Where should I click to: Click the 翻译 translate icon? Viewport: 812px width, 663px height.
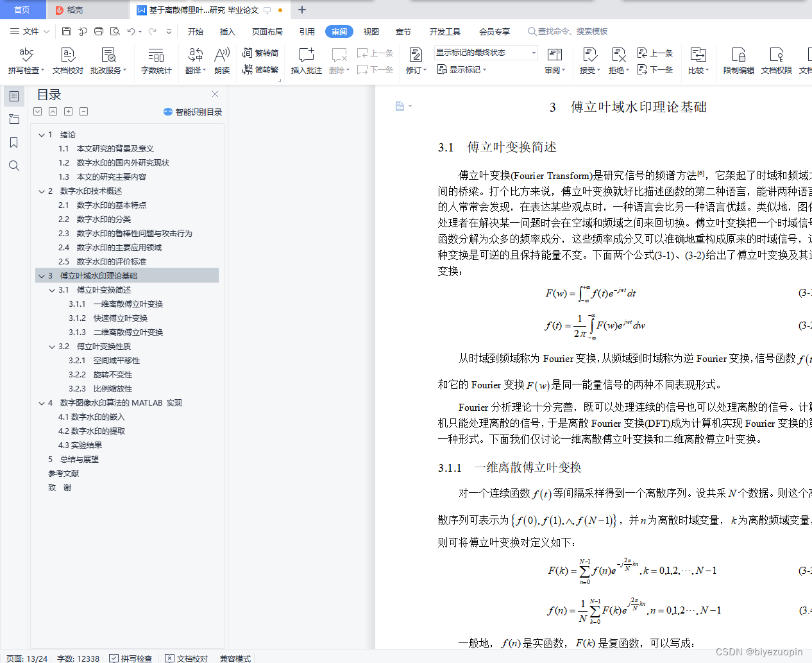coord(195,55)
